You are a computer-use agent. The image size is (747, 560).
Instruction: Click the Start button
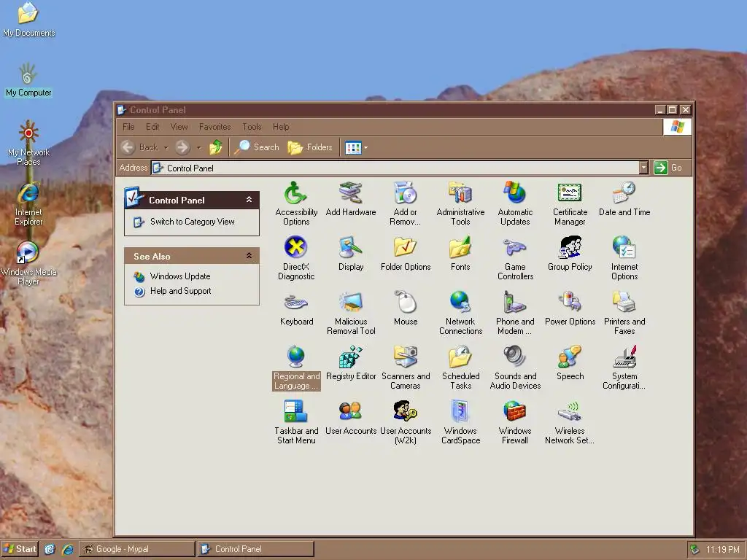point(20,549)
